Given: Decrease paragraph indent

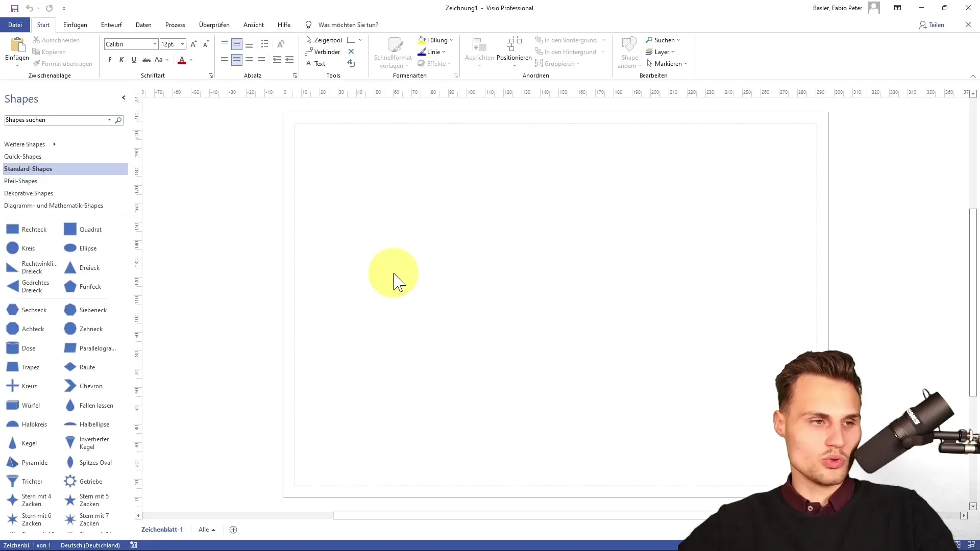Looking at the screenshot, I should 277,60.
